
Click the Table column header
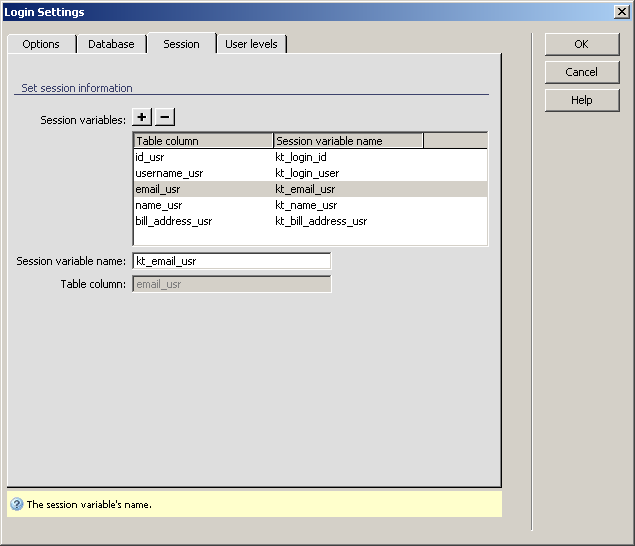coord(203,141)
